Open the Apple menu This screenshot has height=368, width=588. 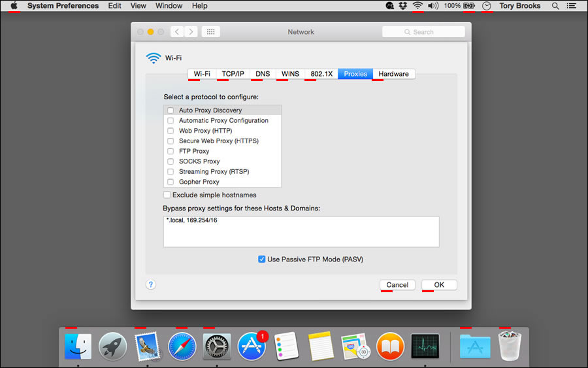14,6
